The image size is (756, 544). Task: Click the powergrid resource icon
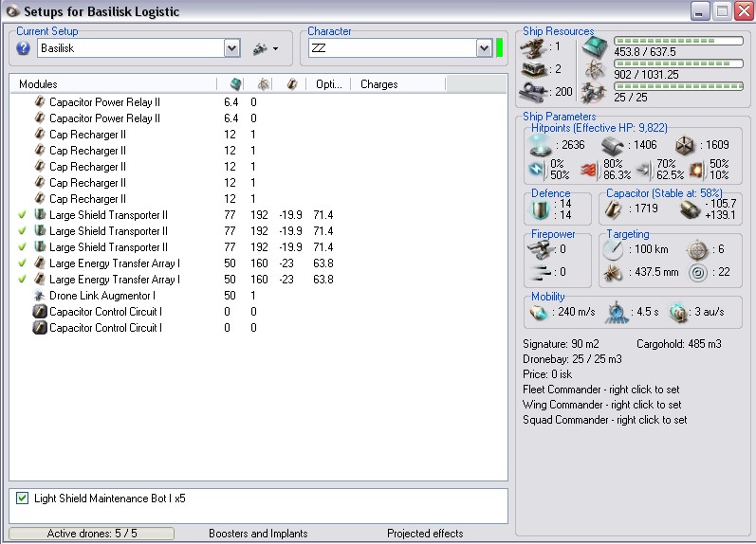point(595,70)
